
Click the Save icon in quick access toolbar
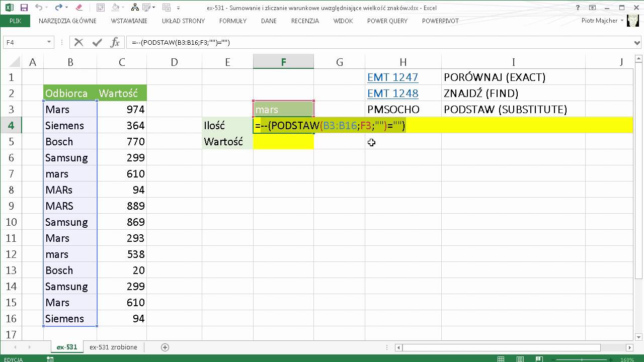click(24, 8)
